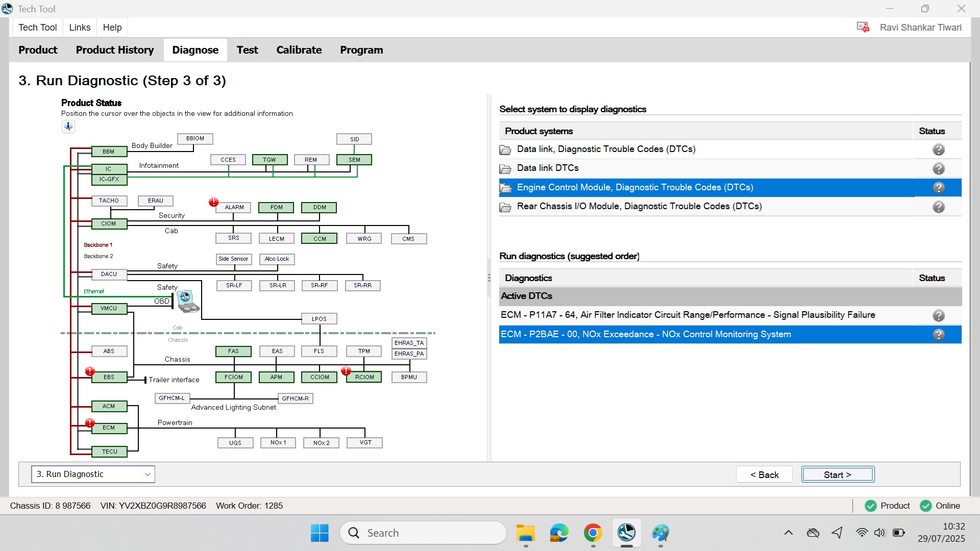
Task: Click the red error icon next to ALARM
Action: pos(213,202)
